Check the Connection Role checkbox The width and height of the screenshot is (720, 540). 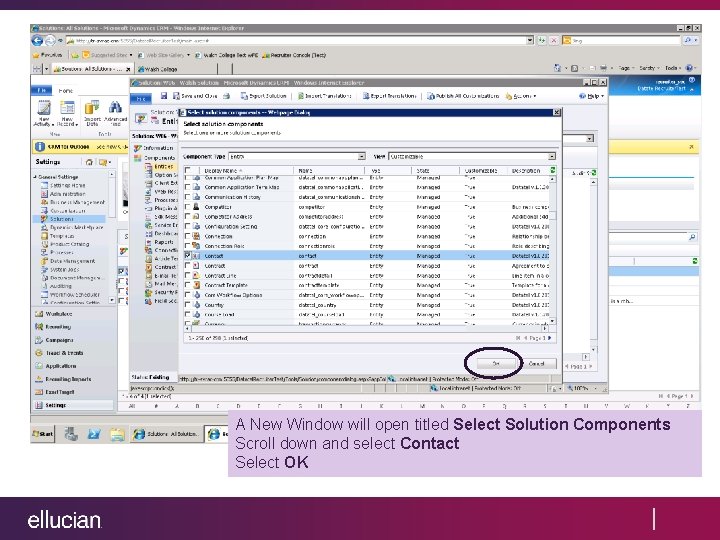tap(187, 246)
